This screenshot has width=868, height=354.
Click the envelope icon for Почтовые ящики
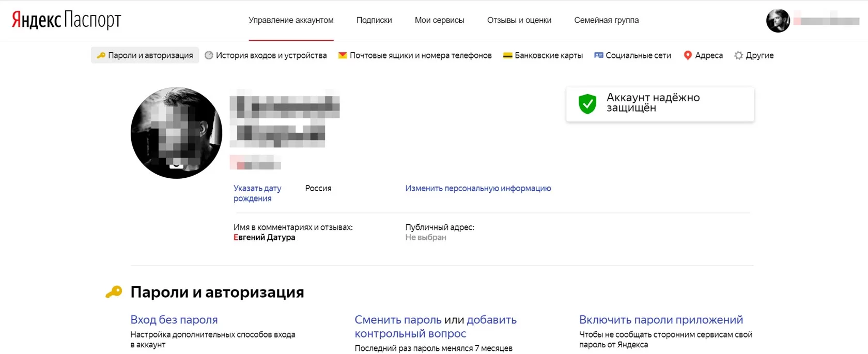coord(342,55)
